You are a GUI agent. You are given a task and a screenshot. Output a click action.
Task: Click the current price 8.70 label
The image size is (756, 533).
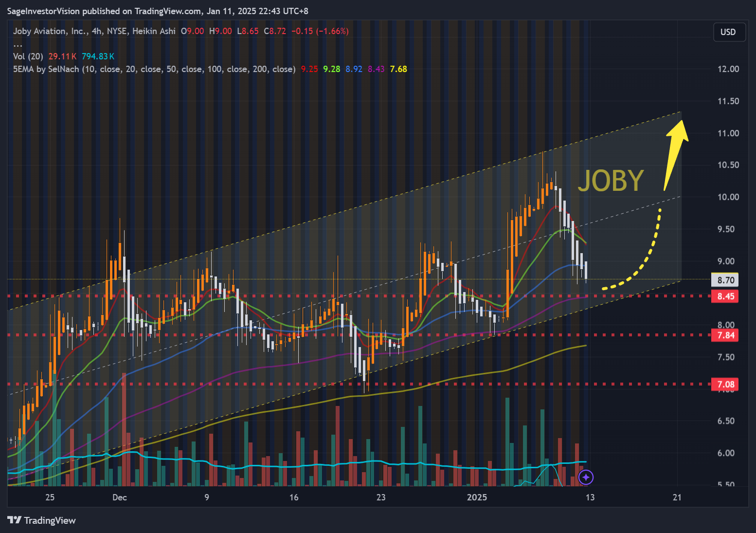[725, 280]
